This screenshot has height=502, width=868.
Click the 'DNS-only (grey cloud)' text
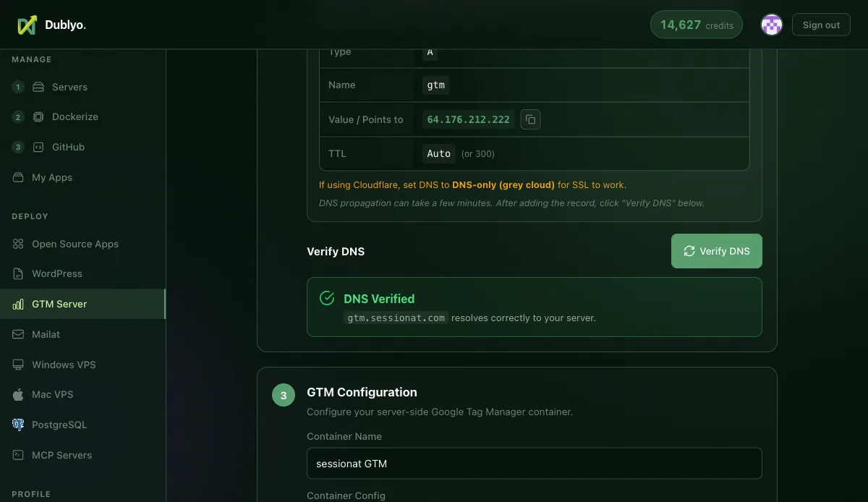(x=503, y=184)
